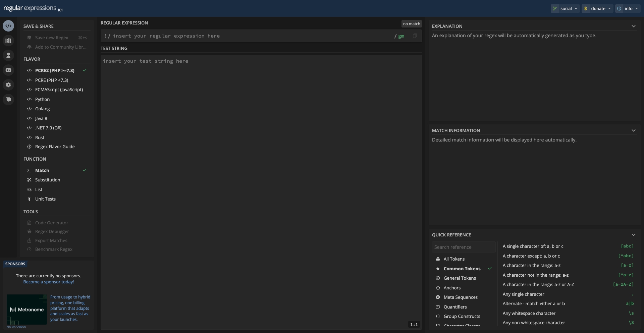Image resolution: width=644 pixels, height=333 pixels.
Task: Select the code editor sidebar icon
Action: 8,25
